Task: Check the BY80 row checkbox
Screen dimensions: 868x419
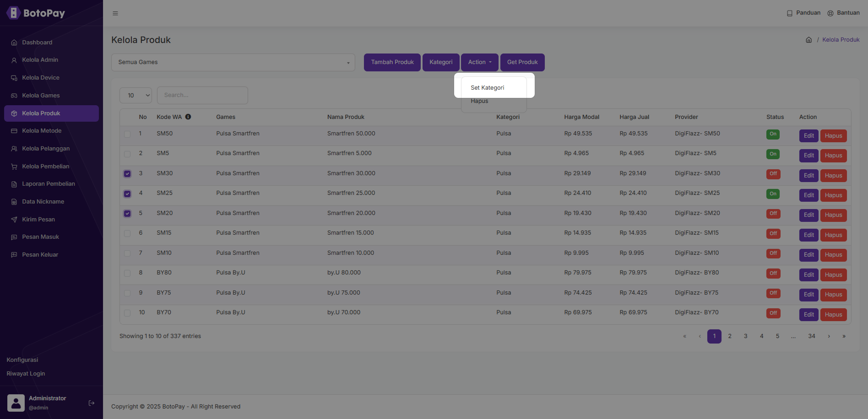Action: coord(127,273)
